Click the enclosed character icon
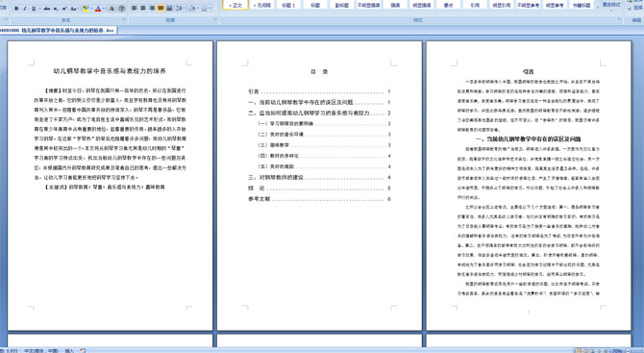Viewport: 644px width, 353px height. pyautogui.click(x=121, y=9)
